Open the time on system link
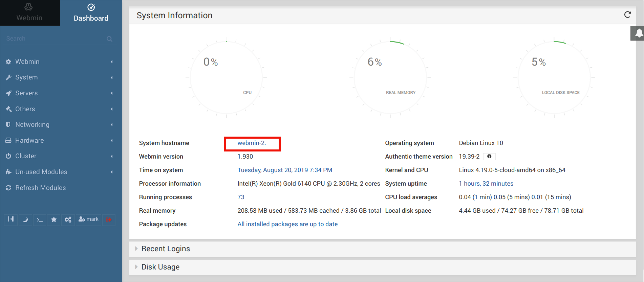Image resolution: width=644 pixels, height=282 pixels. tap(285, 170)
